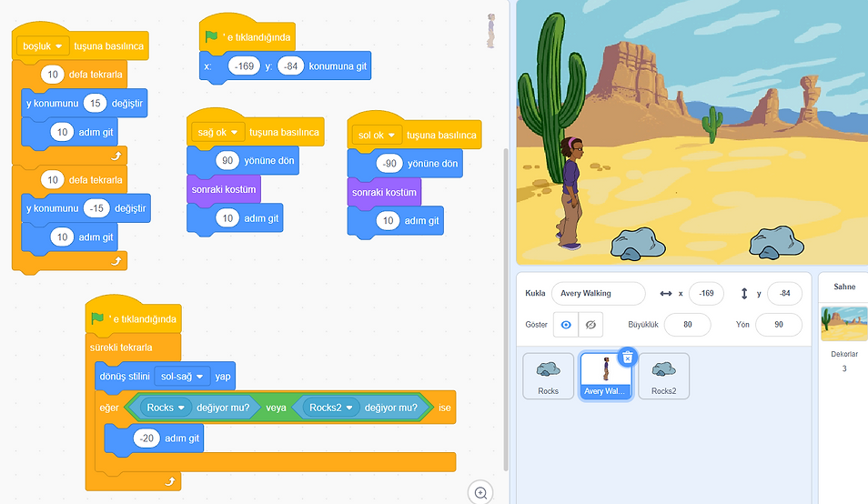The image size is (868, 504).
Task: Click the green flag in the forever loop script
Action: tap(97, 318)
